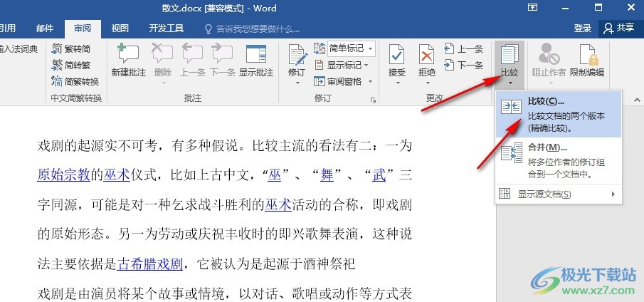Click the 告诉我您想要做什么 search field
The width and height of the screenshot is (644, 302).
[x=258, y=28]
